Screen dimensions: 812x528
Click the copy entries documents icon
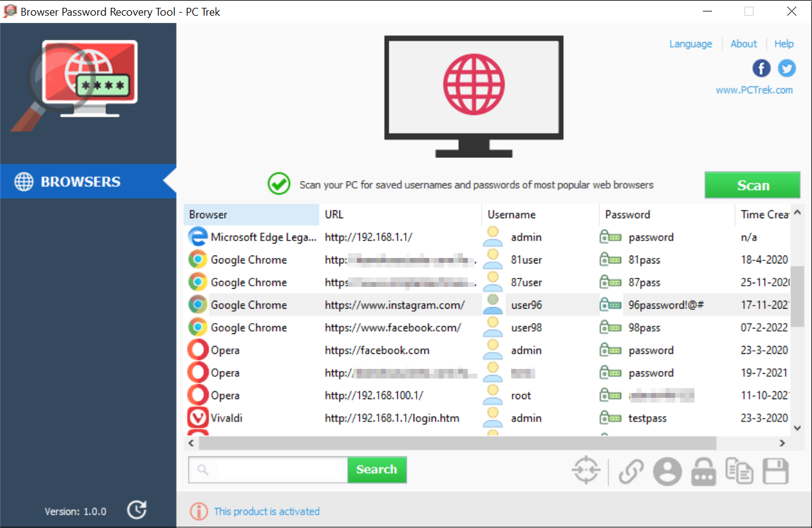[x=740, y=470]
